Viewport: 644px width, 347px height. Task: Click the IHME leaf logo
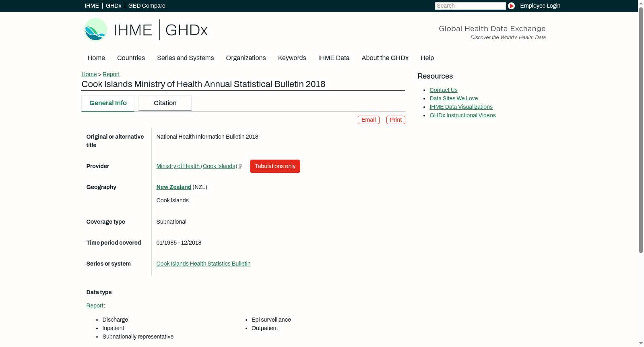pyautogui.click(x=95, y=30)
